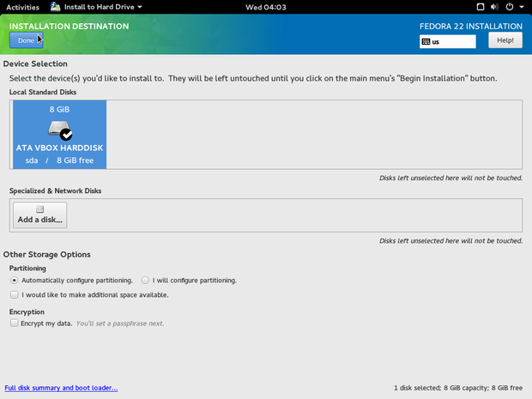Expand the system menu arrow
The height and width of the screenshot is (399, 532).
522,7
